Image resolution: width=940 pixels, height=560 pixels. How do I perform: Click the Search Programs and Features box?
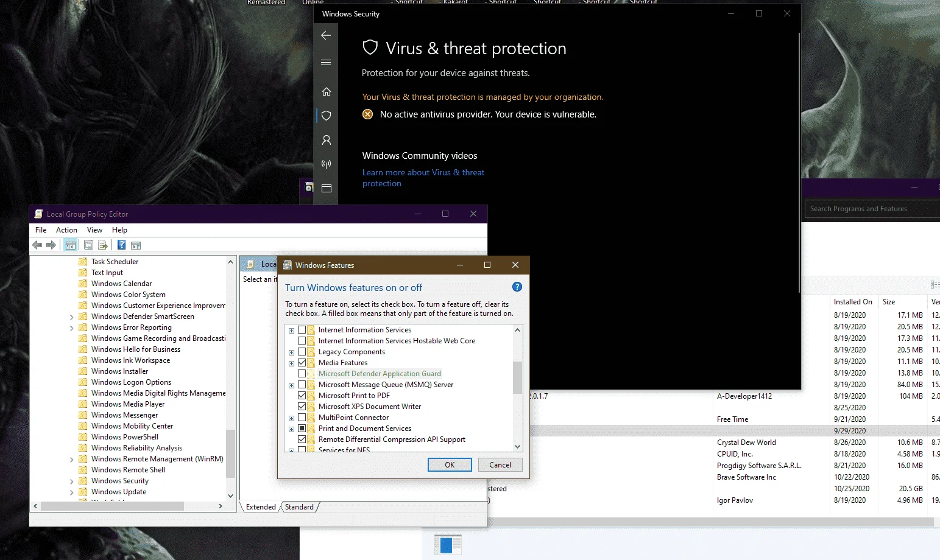872,209
